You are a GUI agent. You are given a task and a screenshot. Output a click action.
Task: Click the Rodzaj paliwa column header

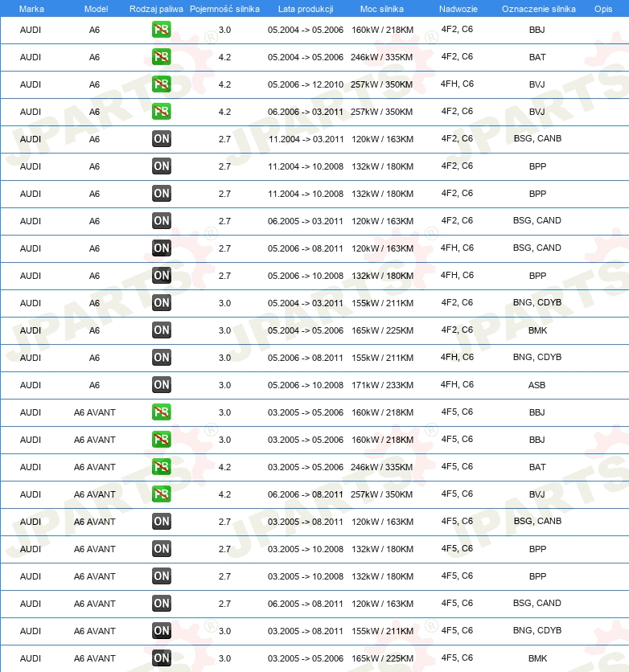click(156, 9)
